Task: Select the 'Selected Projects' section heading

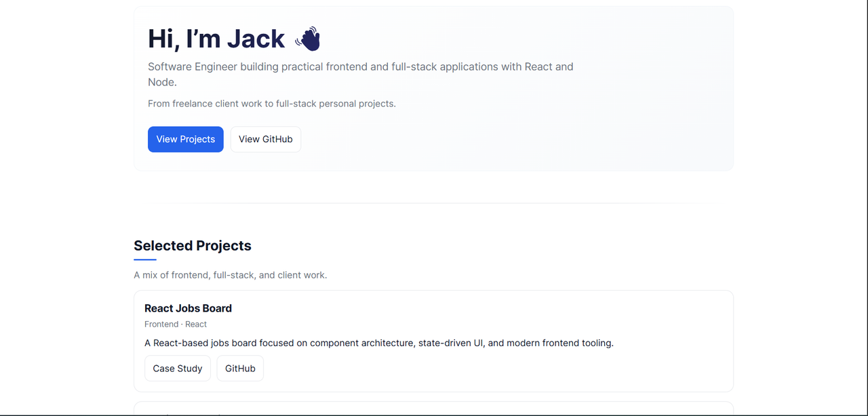Action: click(193, 245)
